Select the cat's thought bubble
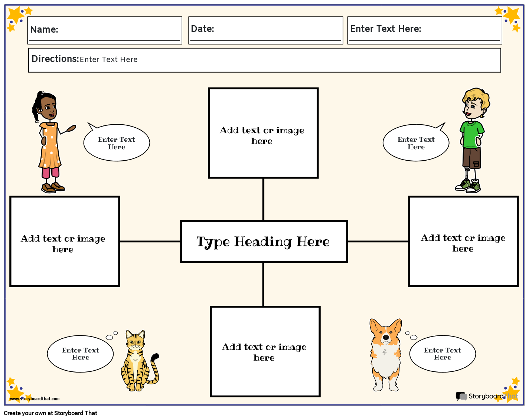Image resolution: width=529 pixels, height=420 pixels. 81,354
